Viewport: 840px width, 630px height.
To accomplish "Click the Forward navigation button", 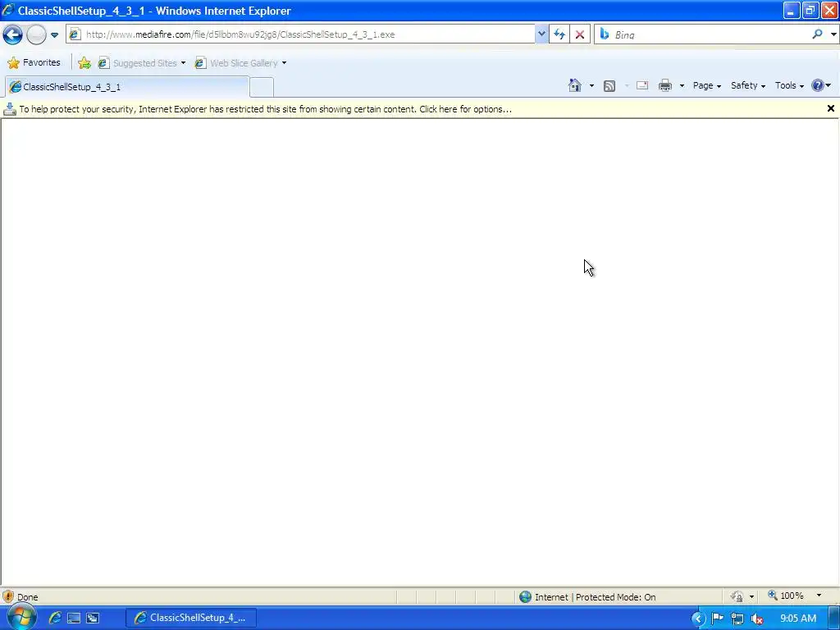I will pyautogui.click(x=36, y=34).
